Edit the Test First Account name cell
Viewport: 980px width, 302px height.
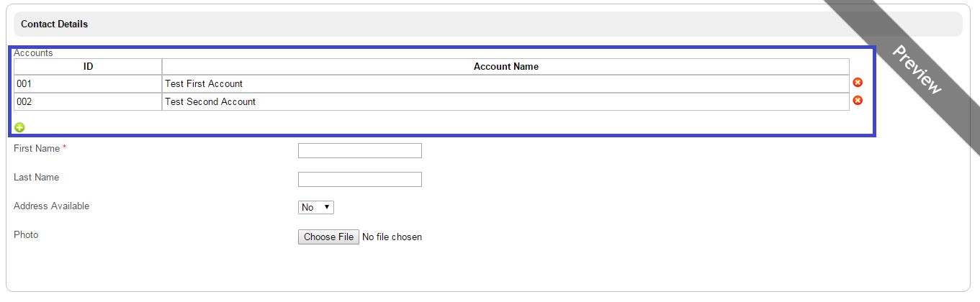[x=505, y=84]
